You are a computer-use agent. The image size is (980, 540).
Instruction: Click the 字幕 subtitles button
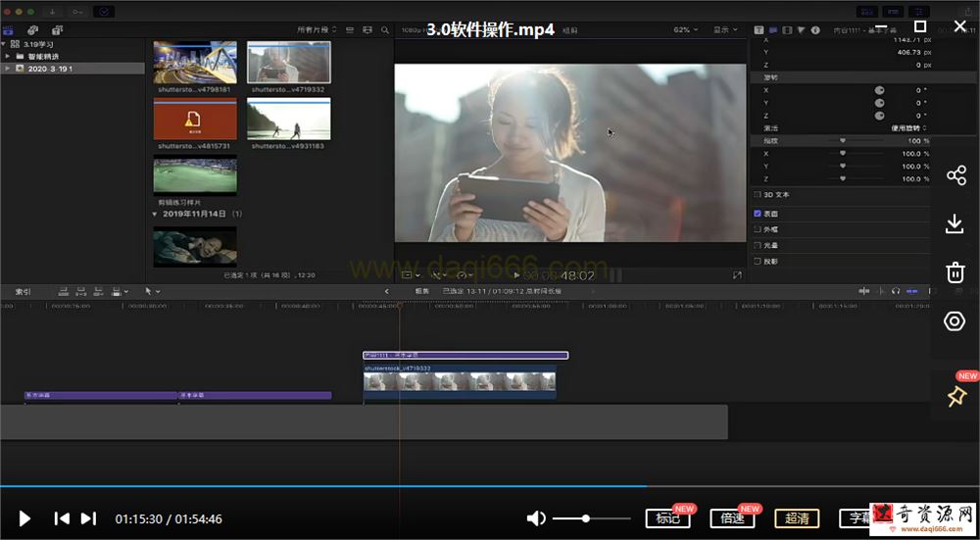coord(855,518)
